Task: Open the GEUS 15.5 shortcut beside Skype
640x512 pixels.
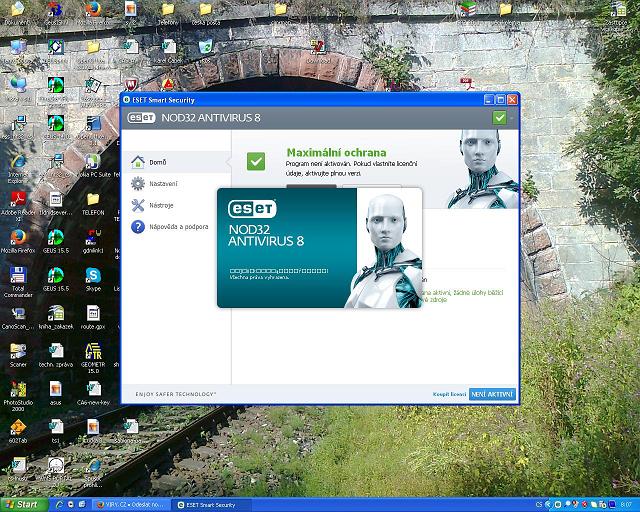Action: [56, 279]
